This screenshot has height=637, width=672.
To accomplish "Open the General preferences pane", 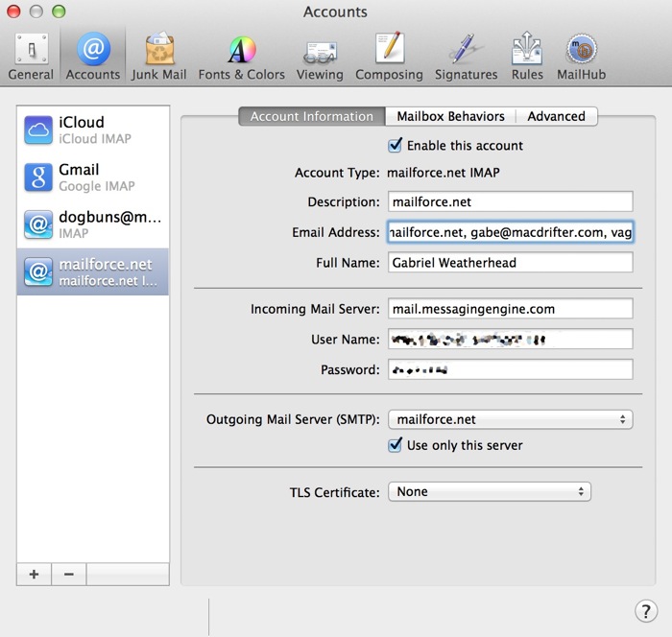I will [31, 57].
